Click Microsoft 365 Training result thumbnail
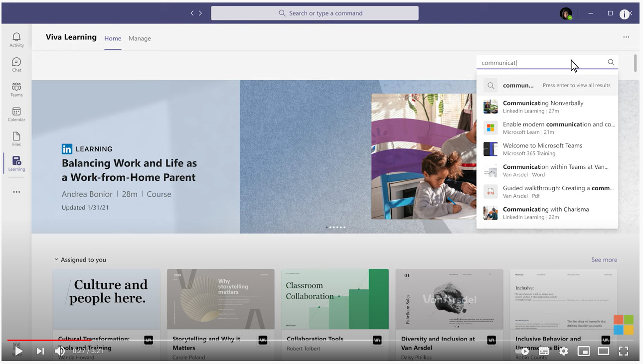The width and height of the screenshot is (643, 364). tap(490, 149)
